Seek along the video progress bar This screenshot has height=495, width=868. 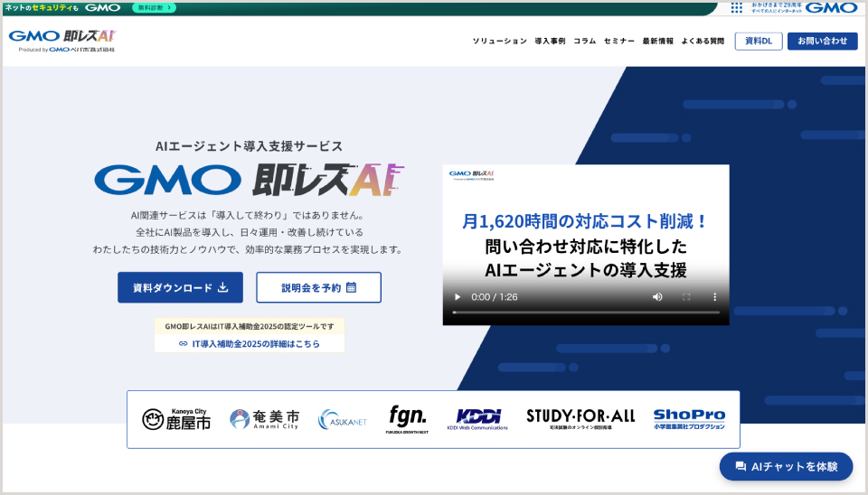586,313
